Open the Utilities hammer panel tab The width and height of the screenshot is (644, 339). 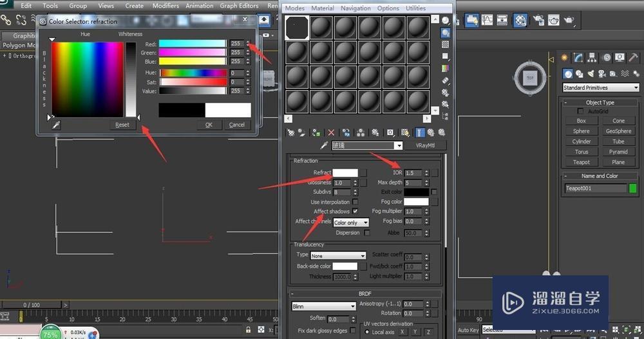pyautogui.click(x=634, y=57)
